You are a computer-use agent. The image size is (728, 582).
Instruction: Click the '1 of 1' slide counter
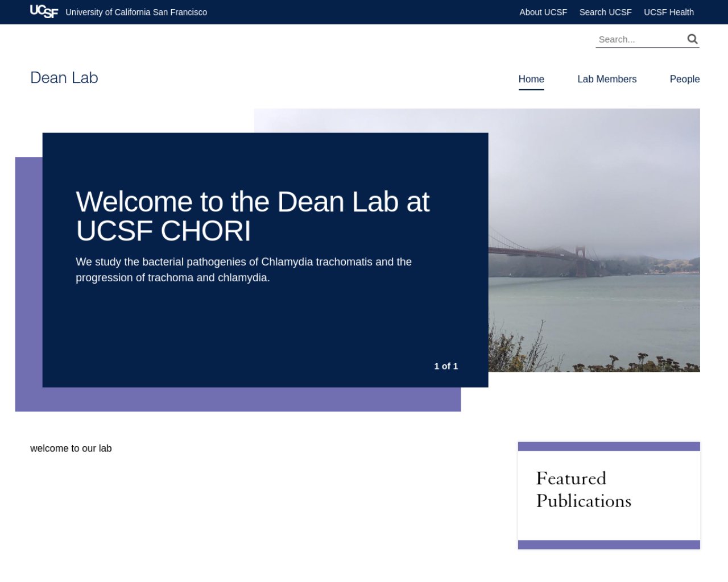(x=446, y=366)
